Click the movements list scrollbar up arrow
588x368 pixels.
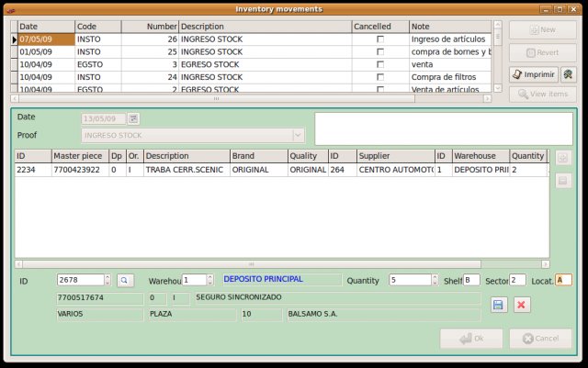[x=498, y=25]
